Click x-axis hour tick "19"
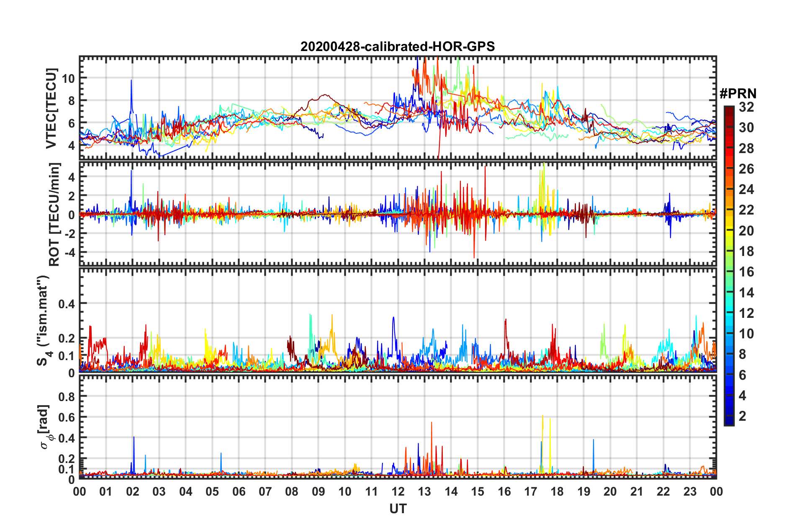The width and height of the screenshot is (796, 532). [x=584, y=491]
